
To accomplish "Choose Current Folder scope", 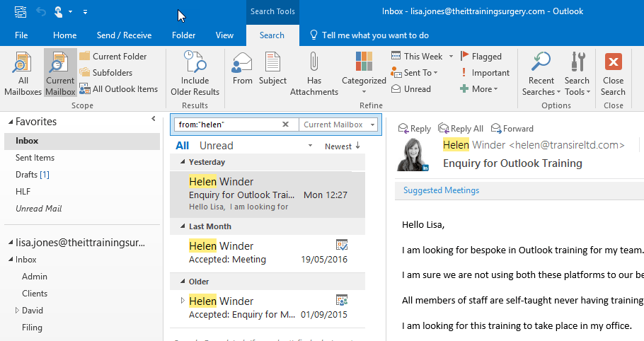I will pyautogui.click(x=113, y=56).
